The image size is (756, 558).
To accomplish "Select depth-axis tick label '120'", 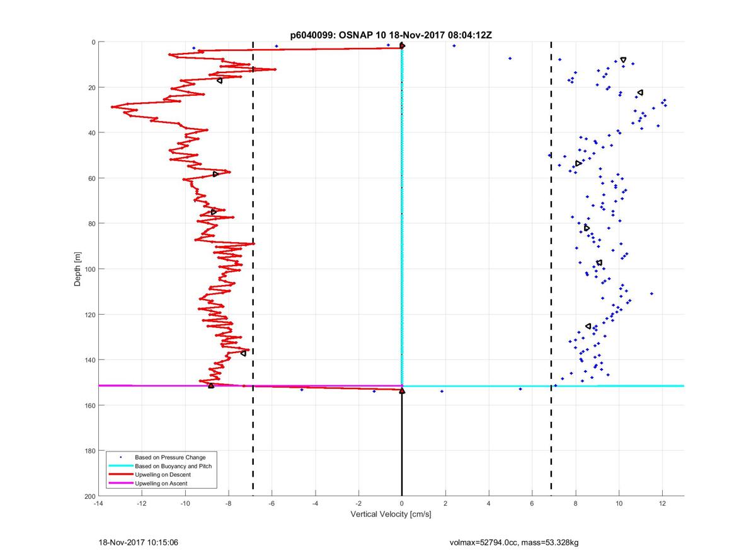I will click(x=89, y=315).
